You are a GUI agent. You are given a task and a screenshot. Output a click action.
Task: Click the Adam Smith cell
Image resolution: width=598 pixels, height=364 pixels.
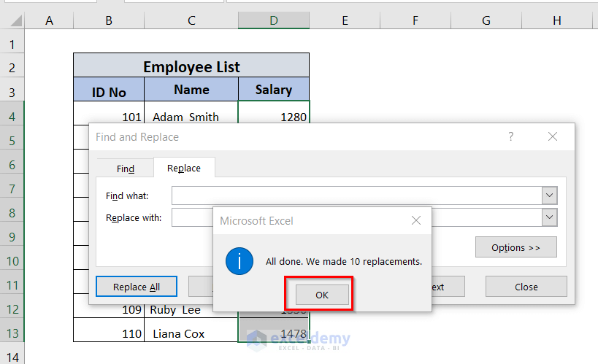tap(191, 113)
